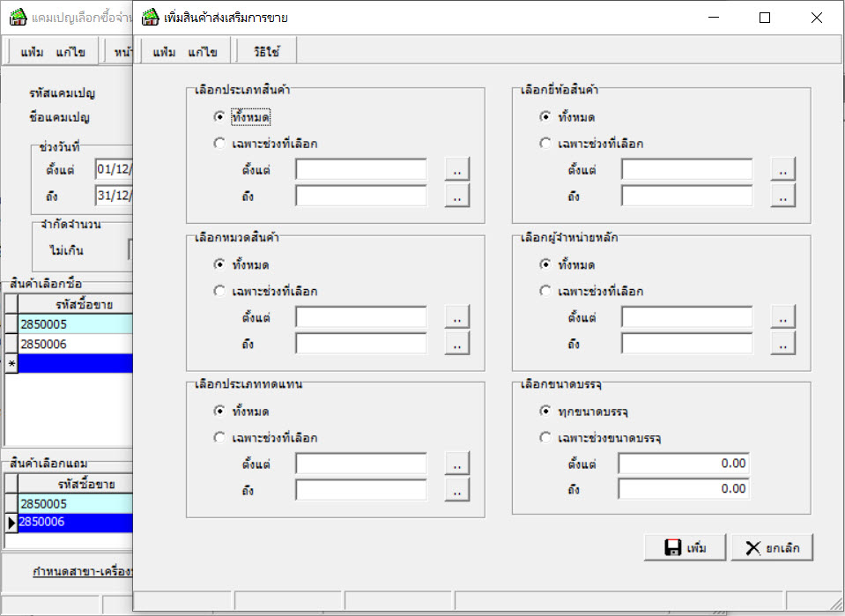This screenshot has height=616, width=845.
Task: Open browse button for เลือกผู้จำหน่ายหลัก ถึง field
Action: 782,343
